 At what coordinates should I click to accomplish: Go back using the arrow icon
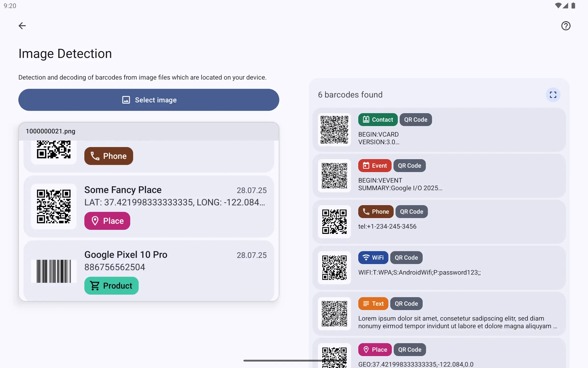coord(22,26)
